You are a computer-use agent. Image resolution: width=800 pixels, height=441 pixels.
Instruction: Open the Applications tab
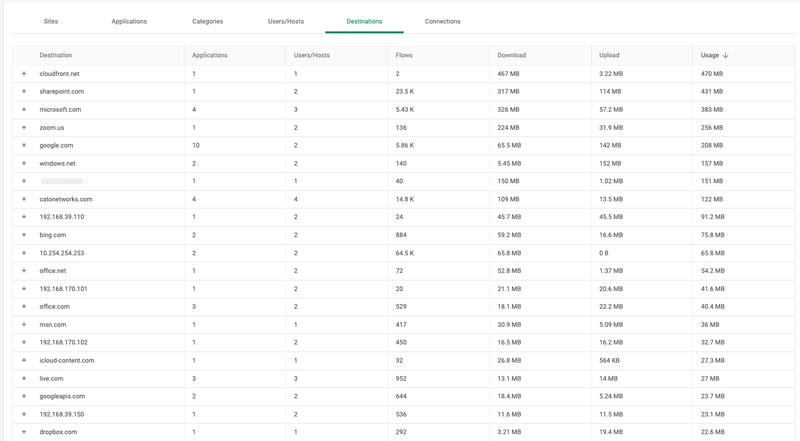(129, 21)
